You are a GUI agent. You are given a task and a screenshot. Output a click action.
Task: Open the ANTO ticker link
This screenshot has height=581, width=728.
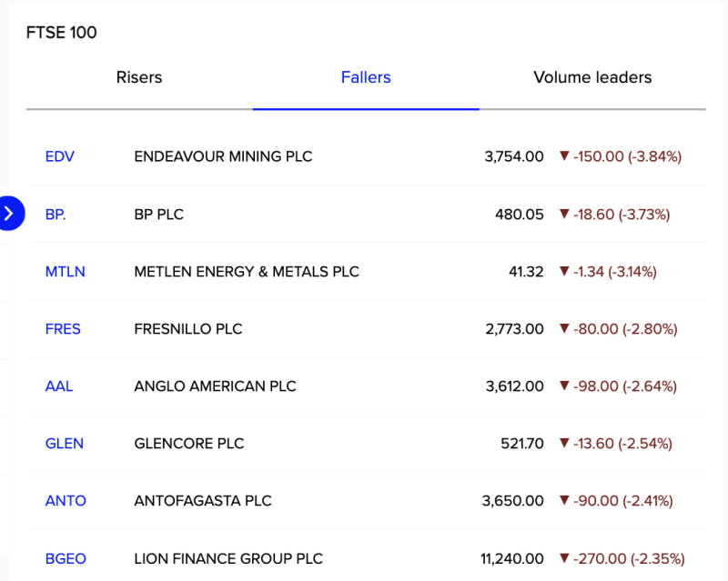[66, 501]
